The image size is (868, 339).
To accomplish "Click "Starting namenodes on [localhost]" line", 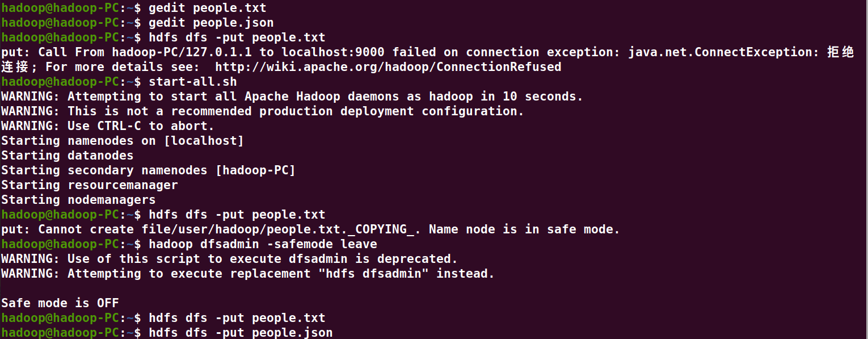I will coord(122,141).
